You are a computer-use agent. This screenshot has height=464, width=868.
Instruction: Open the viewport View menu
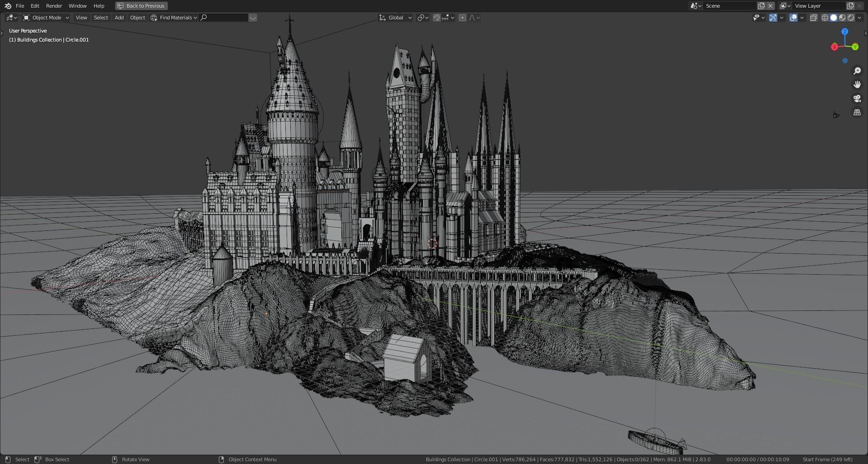[81, 18]
